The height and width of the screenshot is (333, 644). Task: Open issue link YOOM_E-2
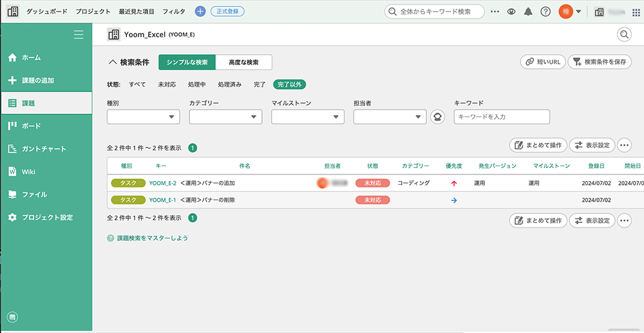162,183
